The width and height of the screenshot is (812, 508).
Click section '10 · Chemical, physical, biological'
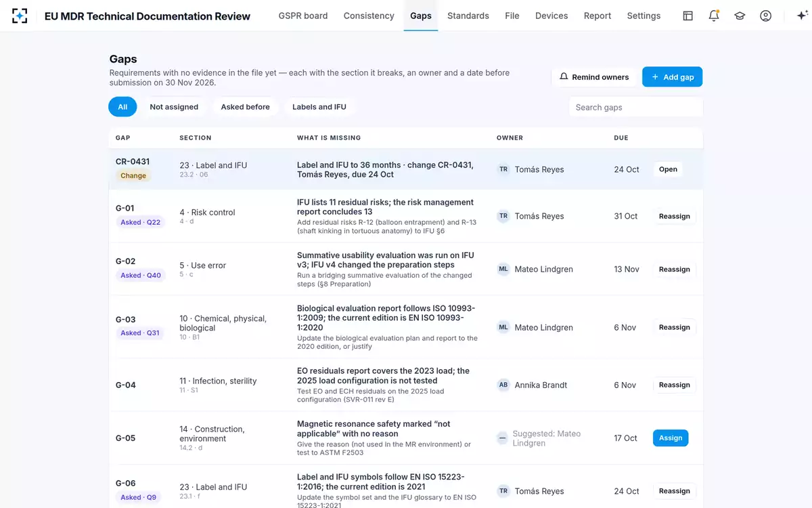coord(223,323)
